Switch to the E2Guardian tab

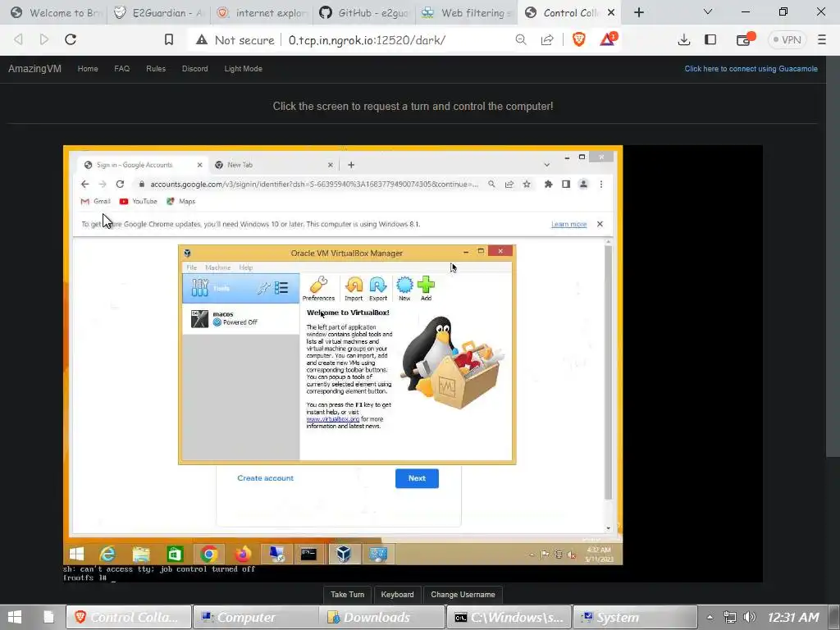click(158, 12)
